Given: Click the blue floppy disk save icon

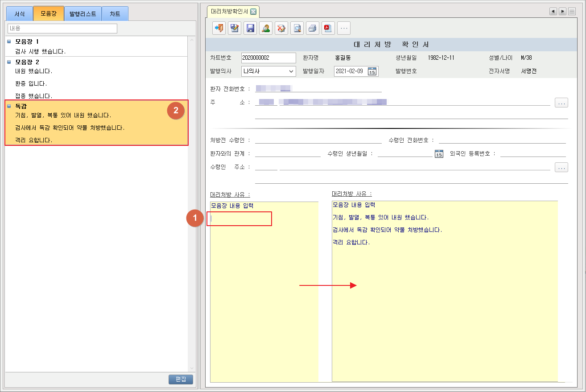Looking at the screenshot, I should [x=250, y=28].
